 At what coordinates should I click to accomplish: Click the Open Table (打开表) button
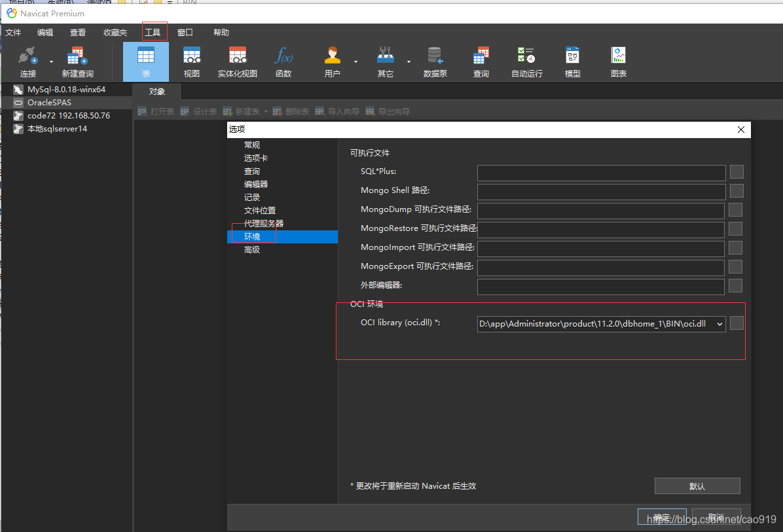[156, 111]
